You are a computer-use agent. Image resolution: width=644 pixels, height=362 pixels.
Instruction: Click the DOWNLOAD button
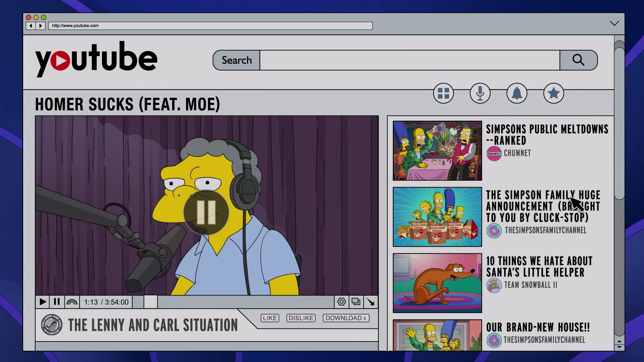[x=346, y=318]
